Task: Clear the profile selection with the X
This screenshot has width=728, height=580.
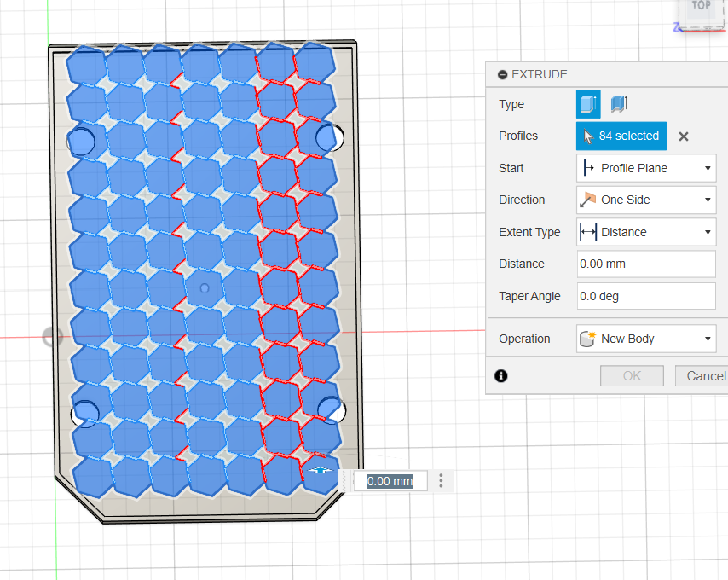Action: [683, 136]
